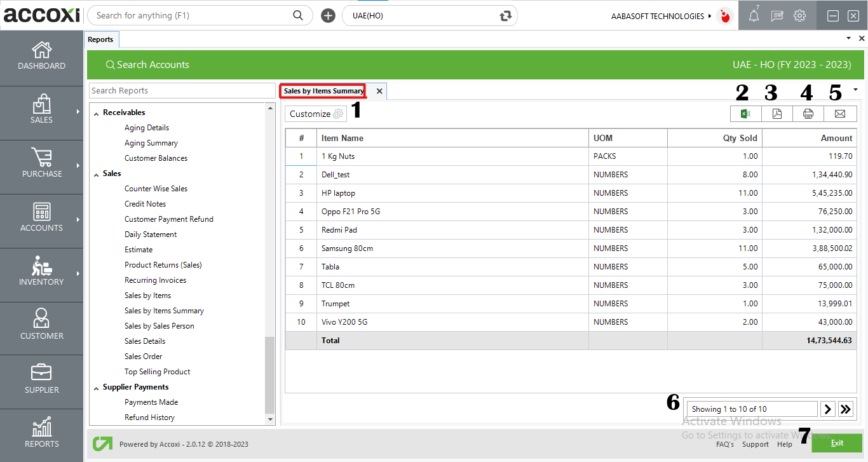Open the Dashboard from the sidebar
This screenshot has width=868, height=462.
click(41, 57)
